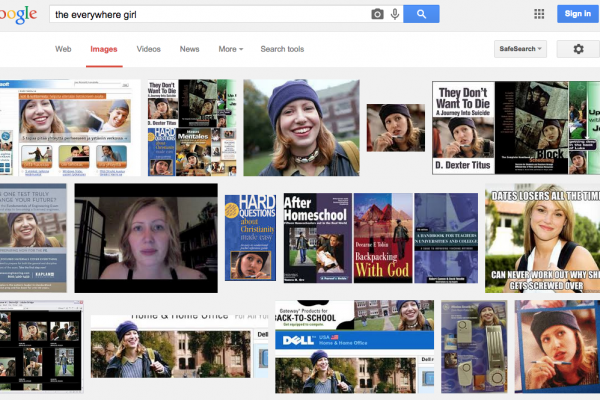Image resolution: width=600 pixels, height=400 pixels.
Task: Open the 'Home & Home Office' campus girl thumbnail
Action: pos(179,347)
